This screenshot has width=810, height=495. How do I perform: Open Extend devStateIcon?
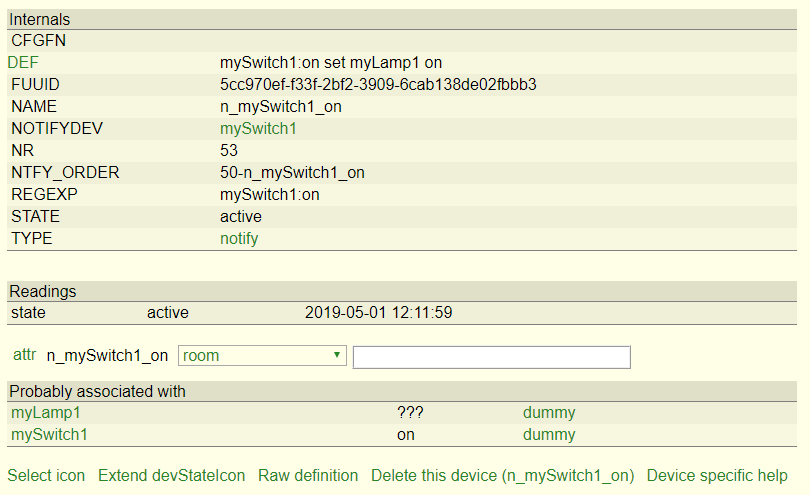(x=172, y=475)
